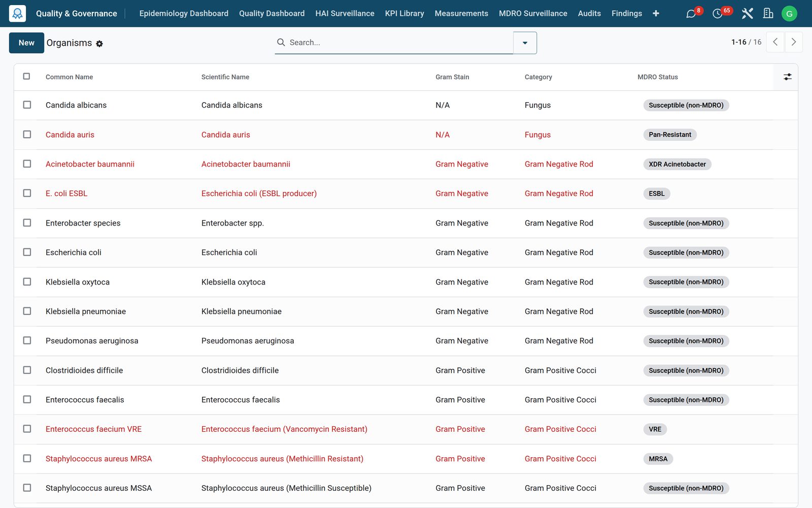Tick the Staphylococcus aureus MRSA checkbox

tap(27, 458)
